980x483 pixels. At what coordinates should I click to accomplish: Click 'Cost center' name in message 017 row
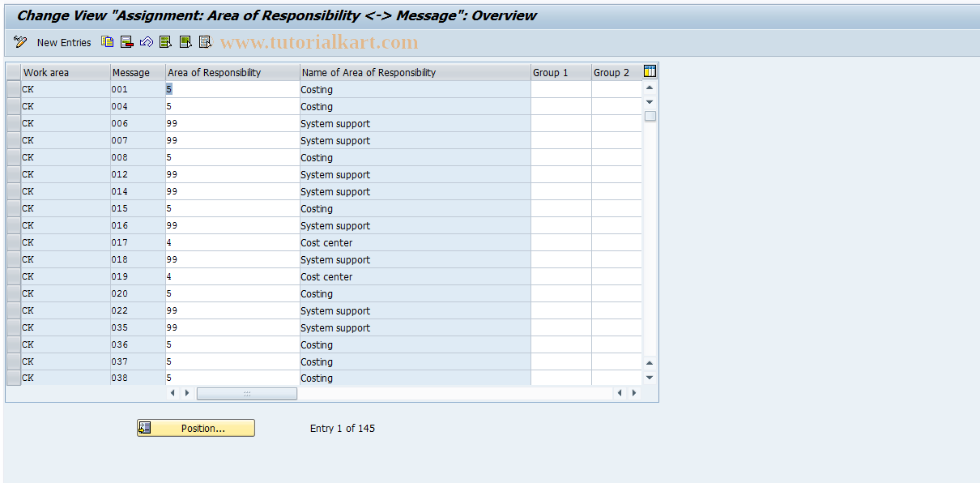(326, 243)
